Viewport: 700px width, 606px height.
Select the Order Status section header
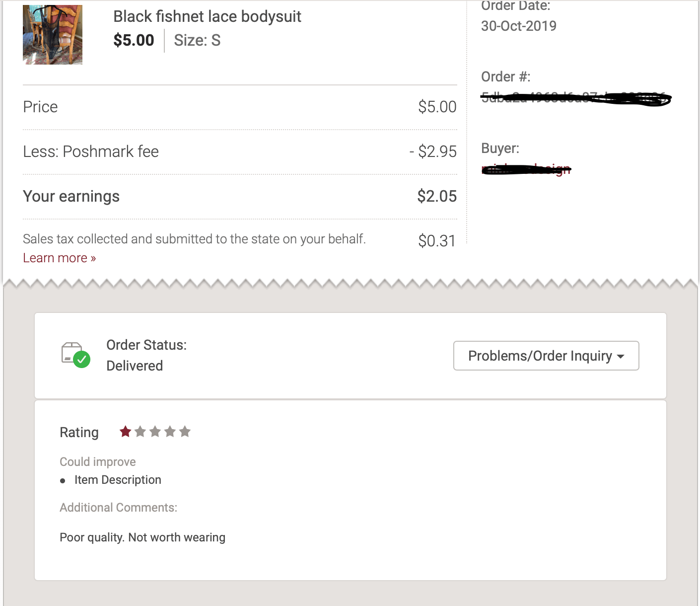pos(146,345)
